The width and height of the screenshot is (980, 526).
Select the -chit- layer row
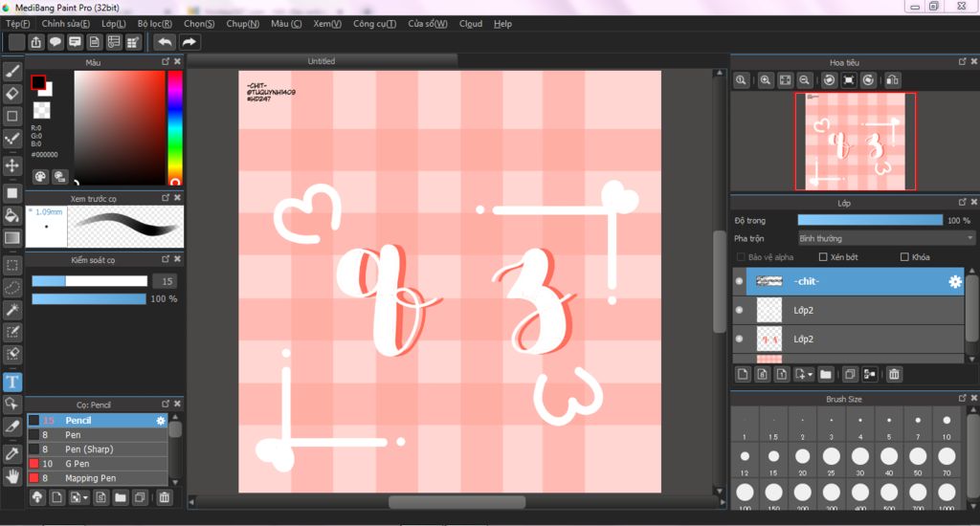(848, 282)
